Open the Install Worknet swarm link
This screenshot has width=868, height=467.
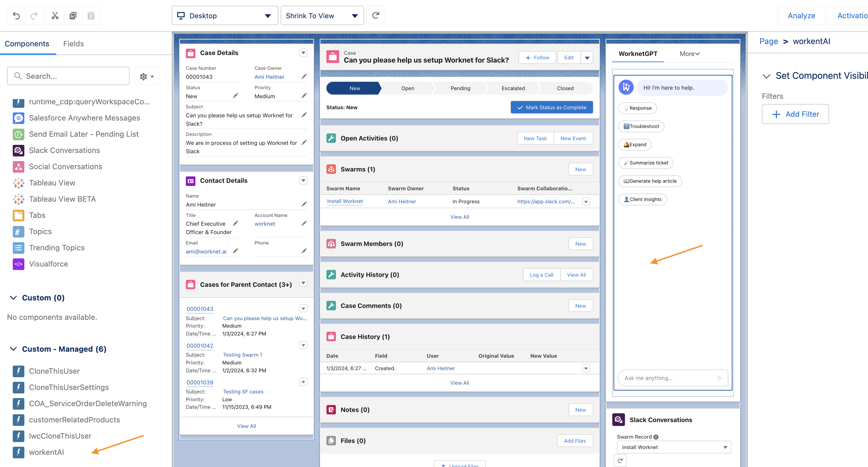(x=345, y=201)
